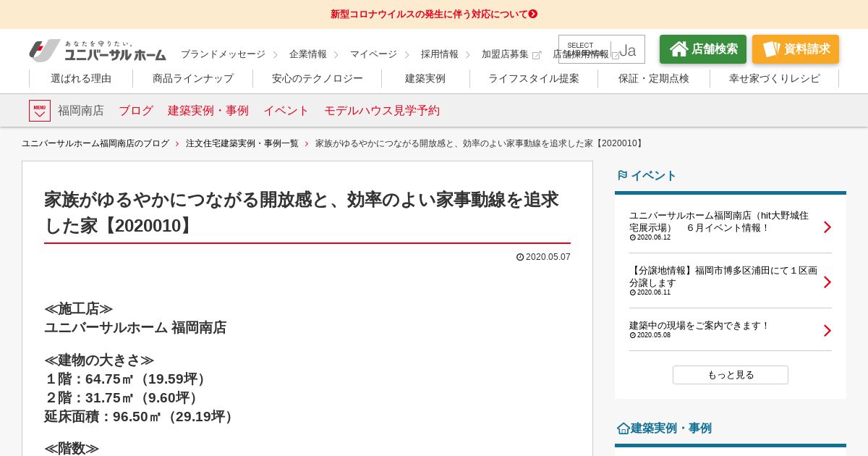Open 安心のテクノロジー menu item
Image resolution: width=868 pixels, height=456 pixels.
pyautogui.click(x=318, y=78)
